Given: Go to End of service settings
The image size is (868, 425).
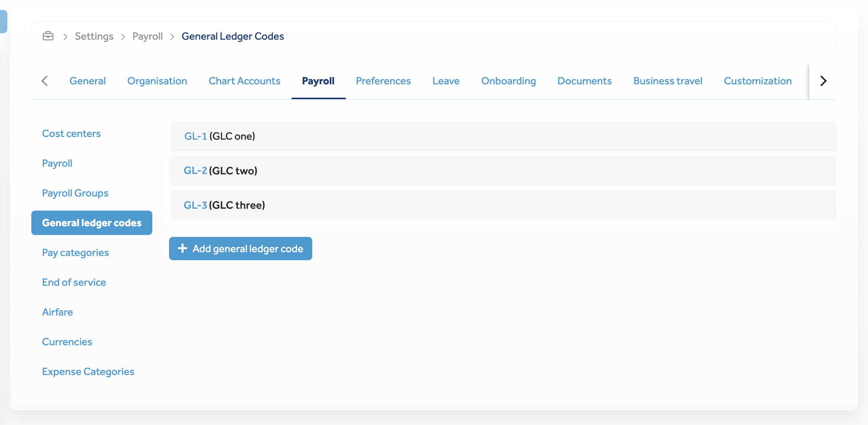Looking at the screenshot, I should tap(74, 282).
